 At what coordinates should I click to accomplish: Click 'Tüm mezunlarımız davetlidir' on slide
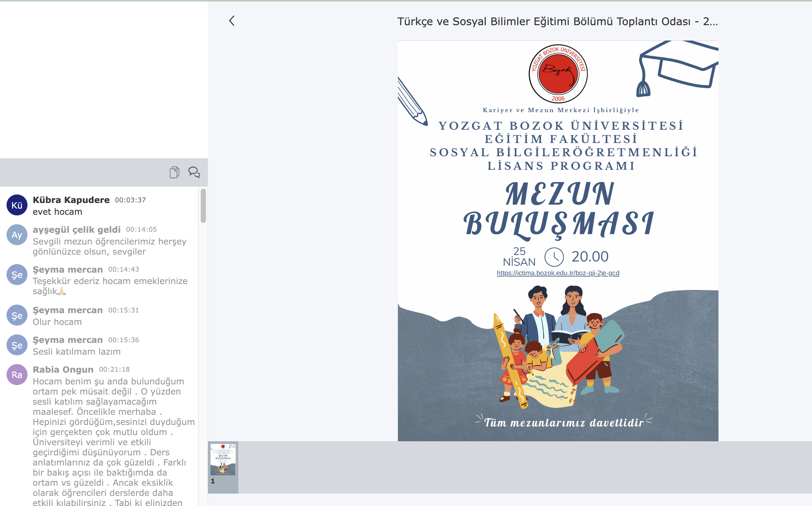point(564,423)
